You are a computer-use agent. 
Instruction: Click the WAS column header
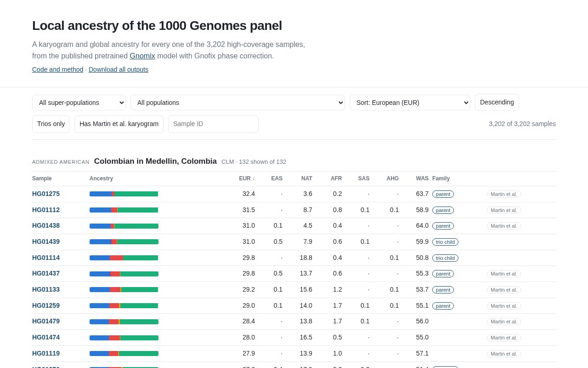(422, 178)
